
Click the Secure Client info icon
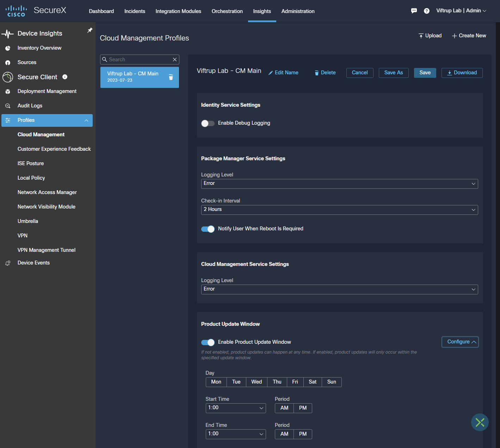(x=65, y=77)
